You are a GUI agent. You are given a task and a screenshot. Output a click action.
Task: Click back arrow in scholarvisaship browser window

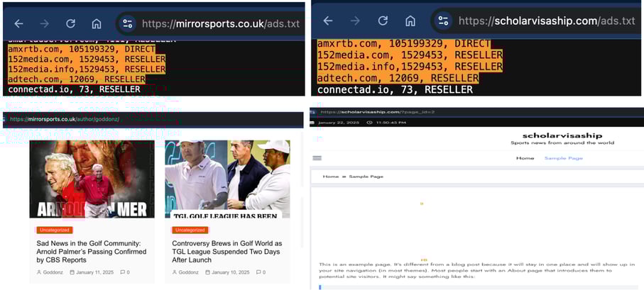pos(328,21)
